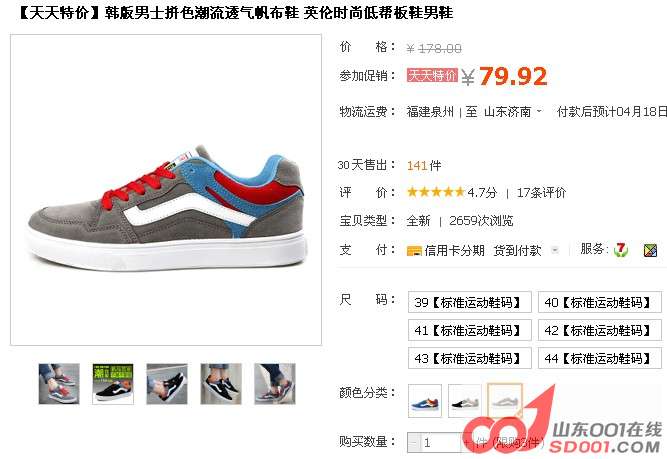
Task: Select size 41 标准运动鞋码
Action: pos(470,331)
